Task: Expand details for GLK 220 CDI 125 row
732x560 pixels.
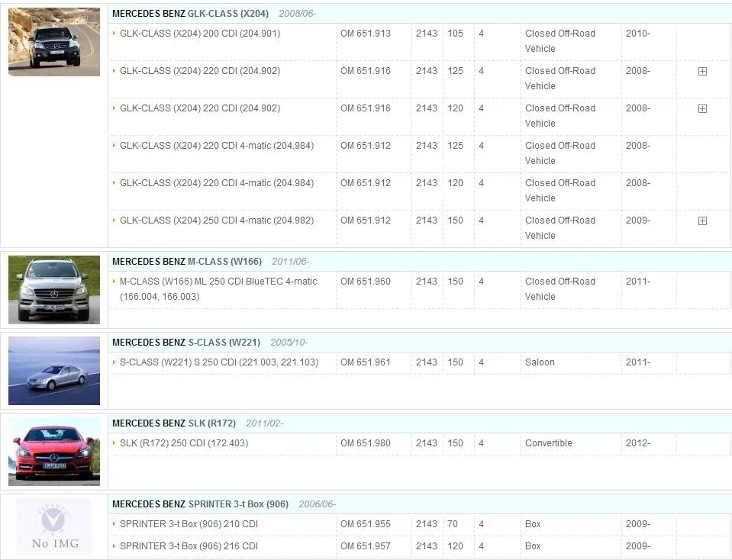Action: (702, 72)
